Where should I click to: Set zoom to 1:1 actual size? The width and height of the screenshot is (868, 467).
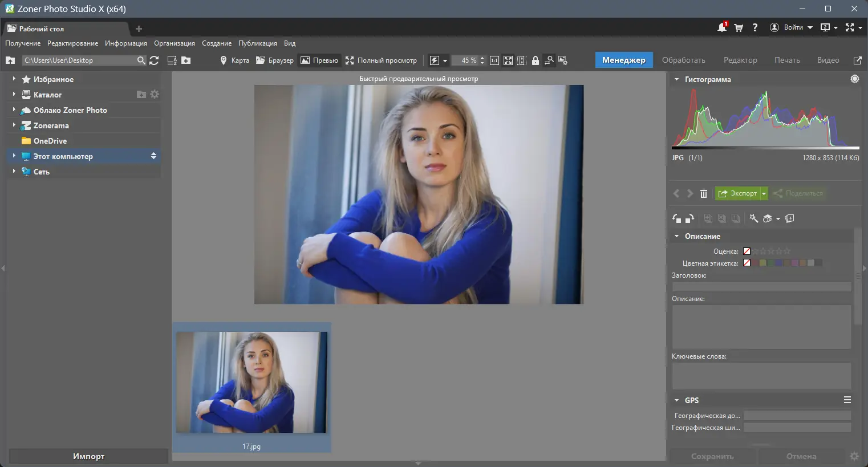[x=494, y=60]
